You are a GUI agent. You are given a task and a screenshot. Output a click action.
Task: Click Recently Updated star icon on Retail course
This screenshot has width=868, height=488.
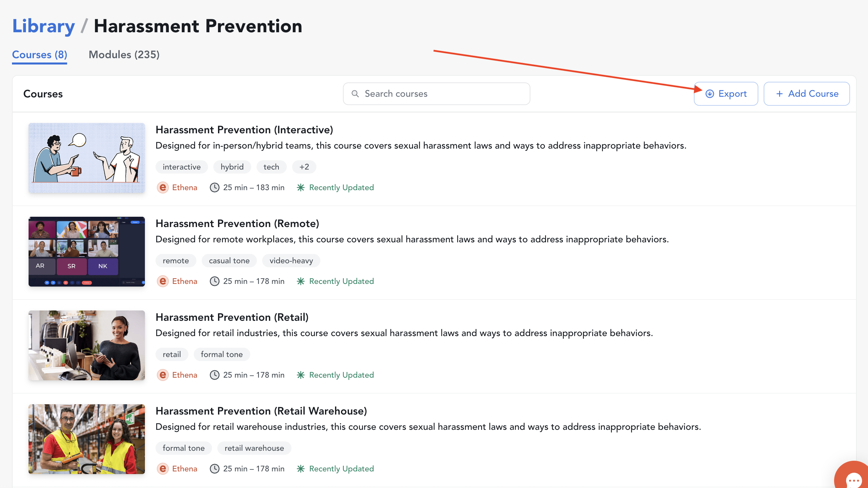tap(300, 375)
